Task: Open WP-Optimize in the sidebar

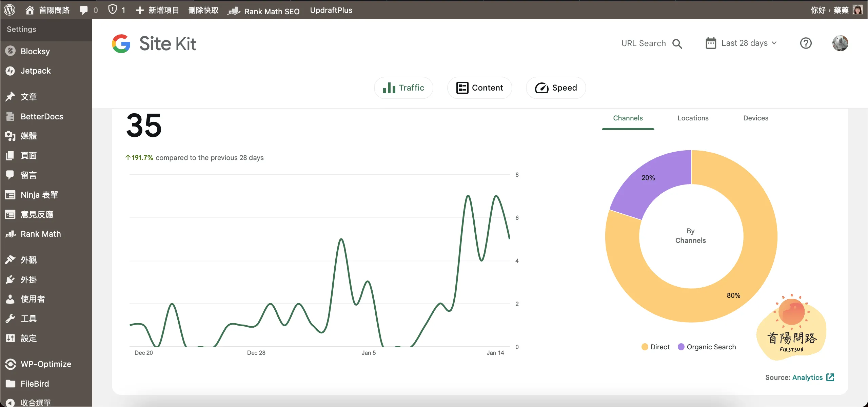Action: pos(46,364)
